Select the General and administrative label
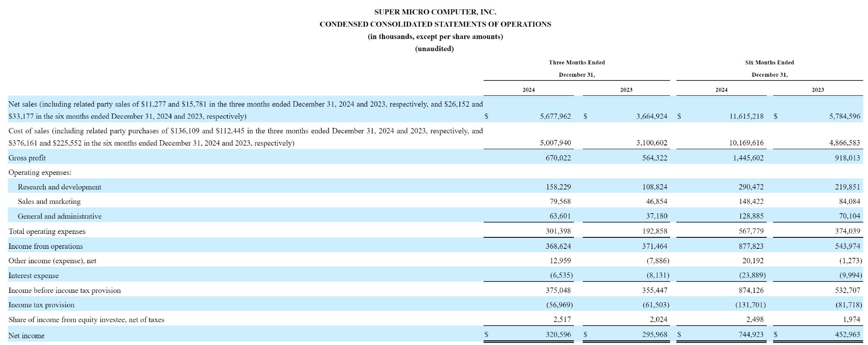 (60, 216)
